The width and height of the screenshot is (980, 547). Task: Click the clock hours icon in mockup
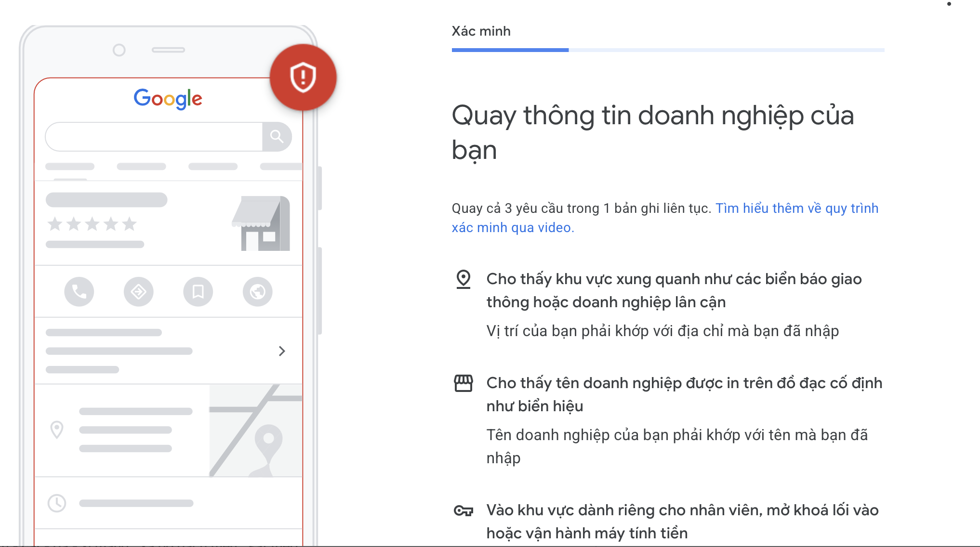pos(57,503)
